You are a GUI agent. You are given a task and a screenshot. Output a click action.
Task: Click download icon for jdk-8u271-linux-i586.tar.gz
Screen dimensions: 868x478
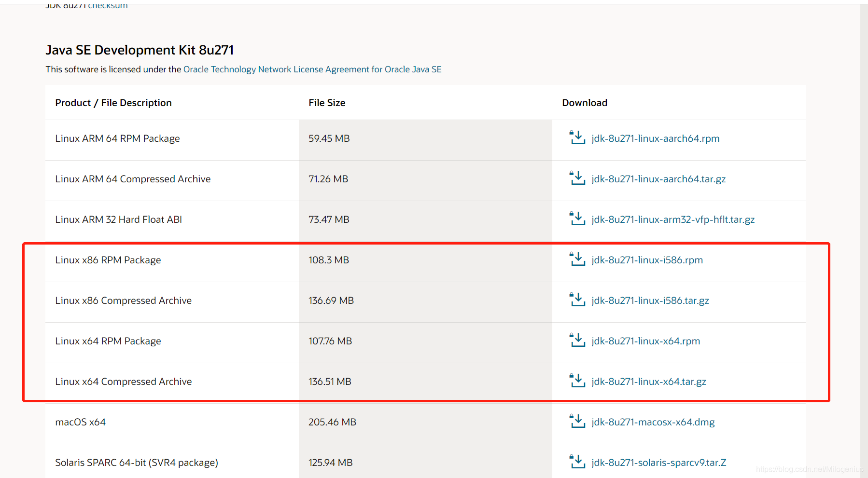click(577, 300)
